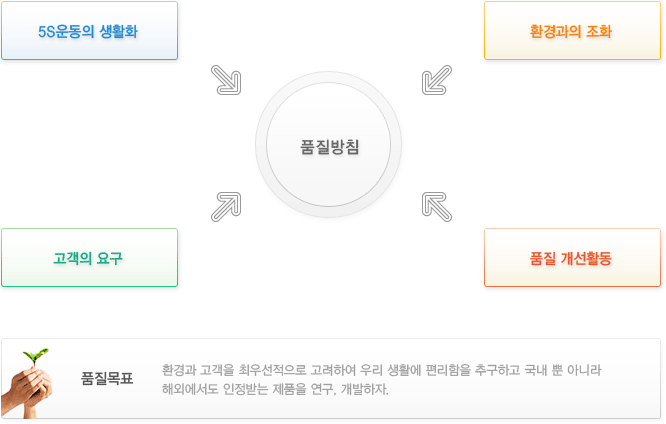Click the word 최우선적으로

(272, 370)
